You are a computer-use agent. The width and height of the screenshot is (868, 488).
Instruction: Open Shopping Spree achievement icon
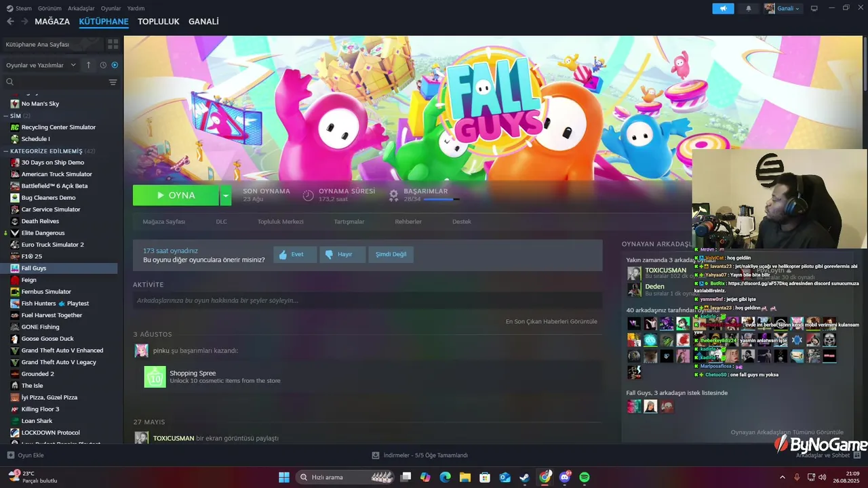155,377
